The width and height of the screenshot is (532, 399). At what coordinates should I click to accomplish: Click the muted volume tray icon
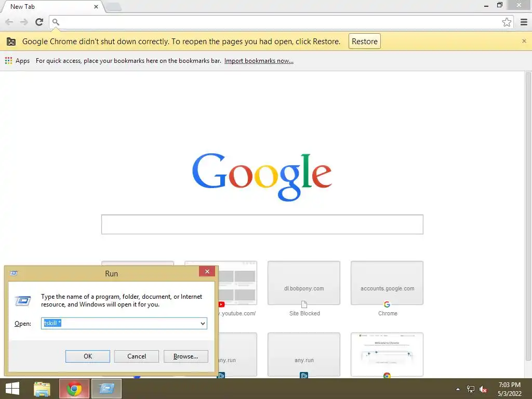(483, 389)
